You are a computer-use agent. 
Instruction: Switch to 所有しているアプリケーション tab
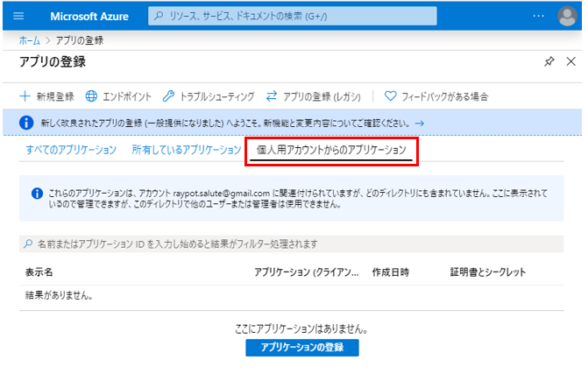[187, 150]
